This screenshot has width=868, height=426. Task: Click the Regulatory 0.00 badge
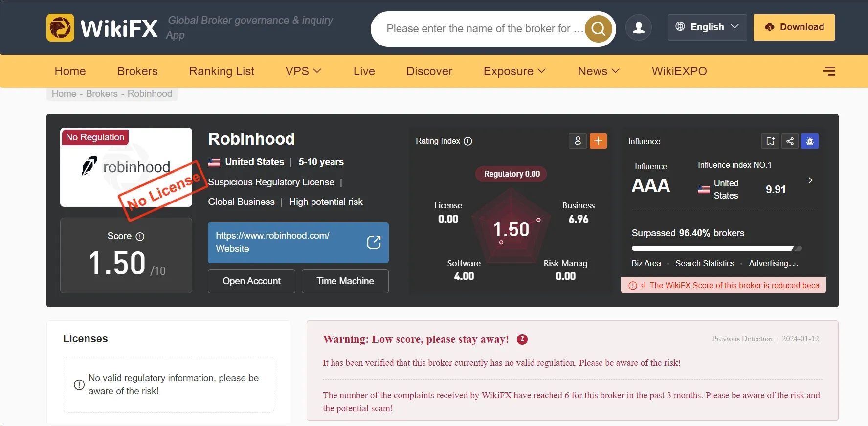pyautogui.click(x=512, y=174)
